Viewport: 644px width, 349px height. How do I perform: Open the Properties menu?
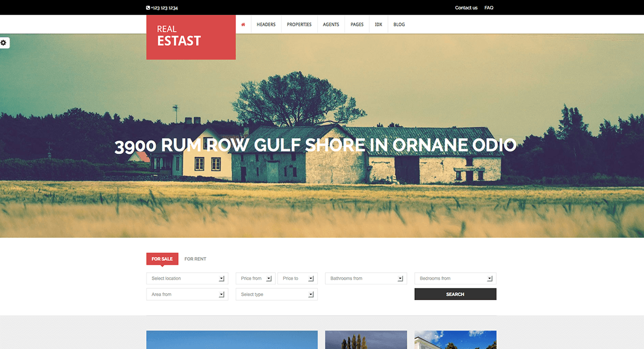299,24
